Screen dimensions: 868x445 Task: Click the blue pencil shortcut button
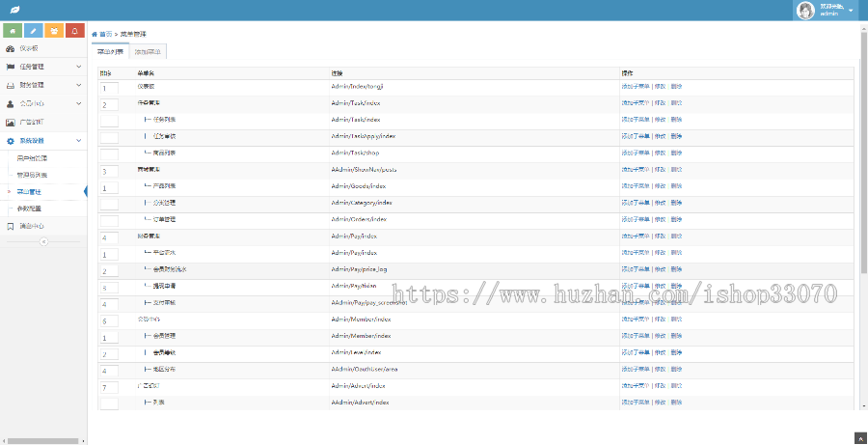pyautogui.click(x=33, y=31)
